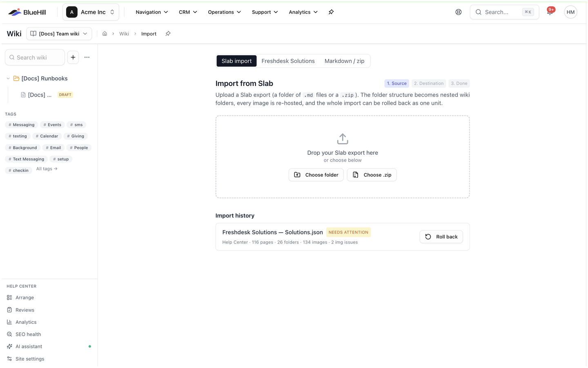This screenshot has width=588, height=368.
Task: Pin the top navigation bar
Action: [331, 12]
